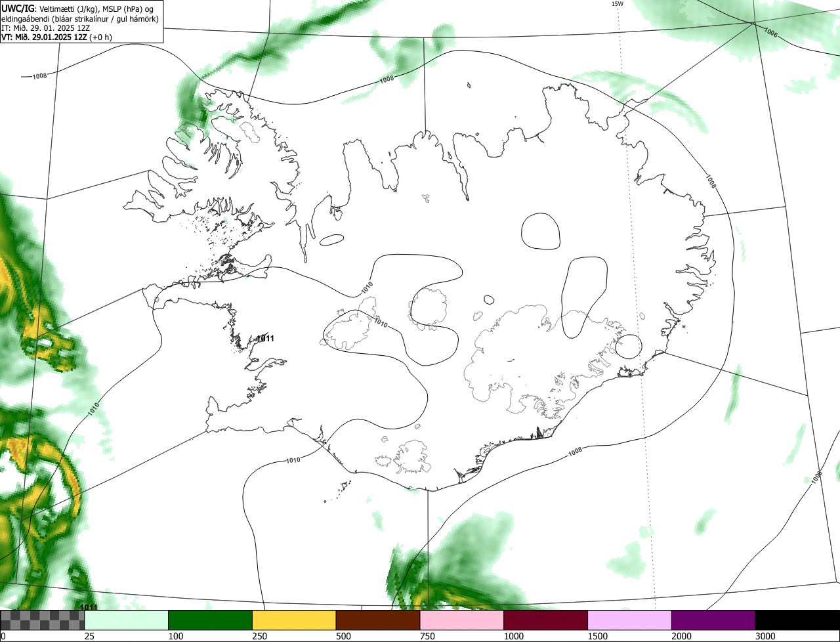Select the legend value 2000
The height and width of the screenshot is (642, 840).
682,636
